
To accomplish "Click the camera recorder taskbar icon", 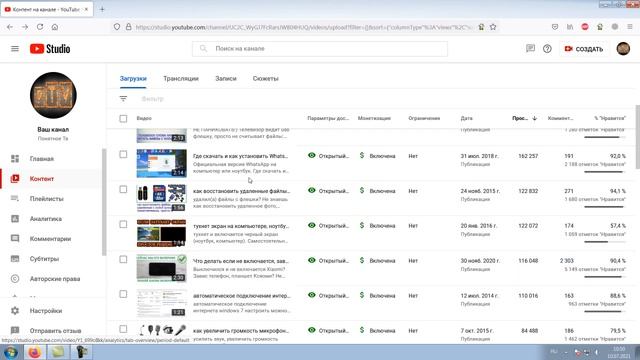I will coord(82,352).
